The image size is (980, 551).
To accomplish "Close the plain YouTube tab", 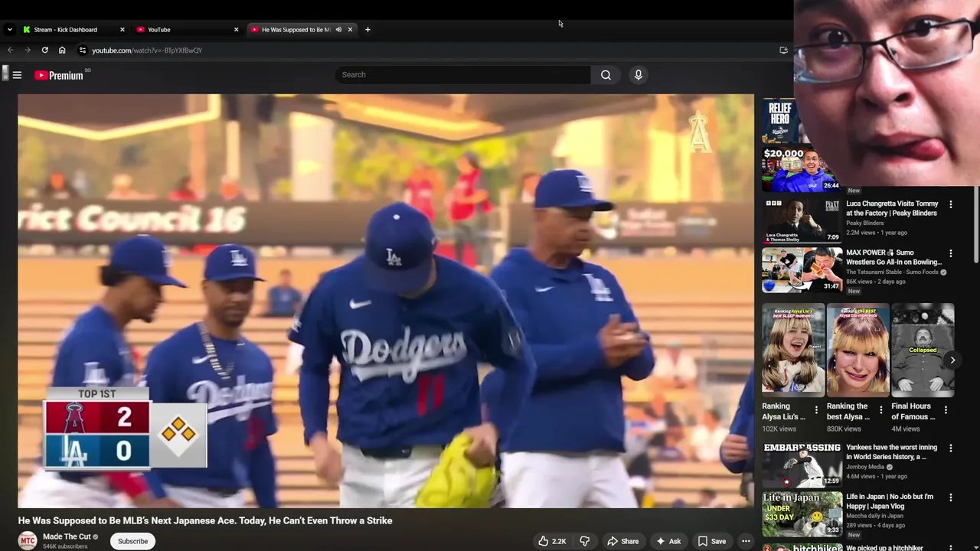I will point(236,30).
